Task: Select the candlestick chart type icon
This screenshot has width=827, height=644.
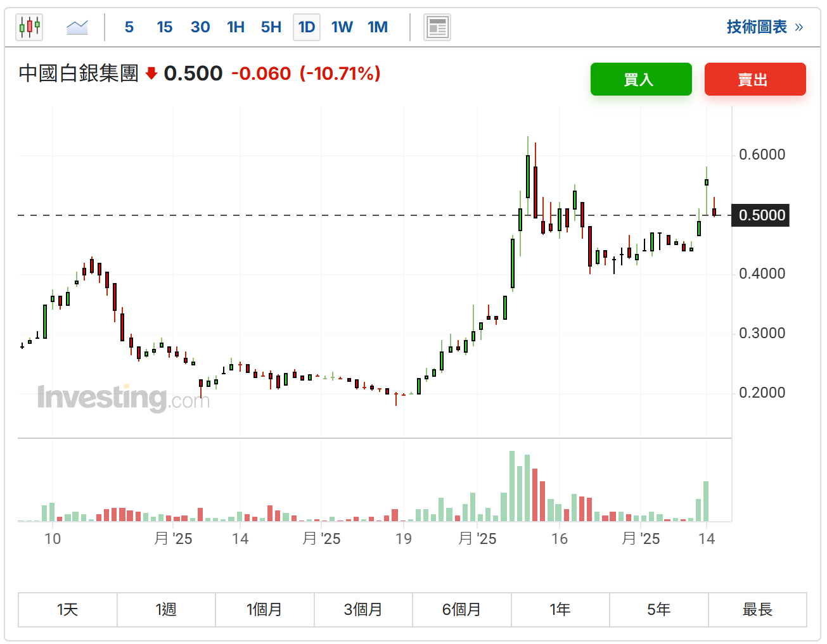Action: [29, 27]
